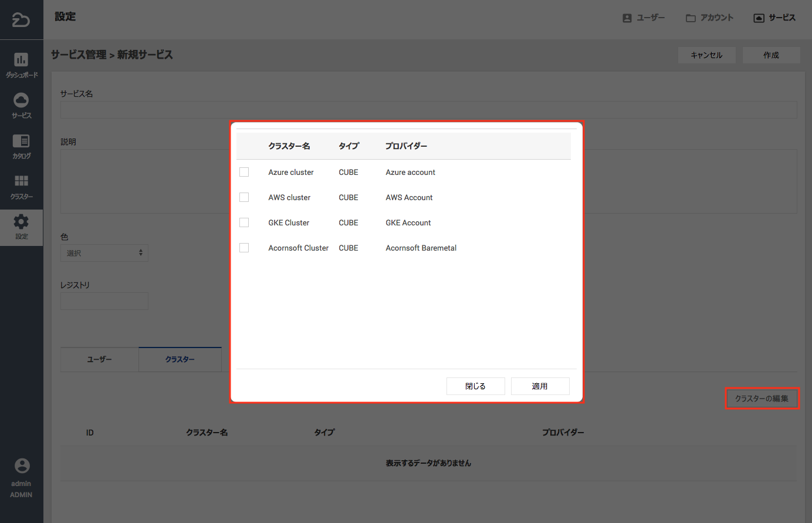Check the Acornsoft Cluster checkbox

(x=244, y=248)
